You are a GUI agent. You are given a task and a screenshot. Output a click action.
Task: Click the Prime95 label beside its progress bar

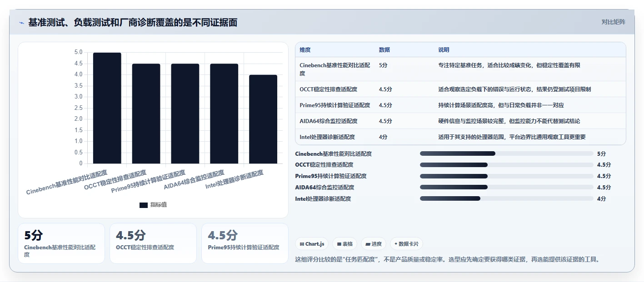[x=331, y=176]
